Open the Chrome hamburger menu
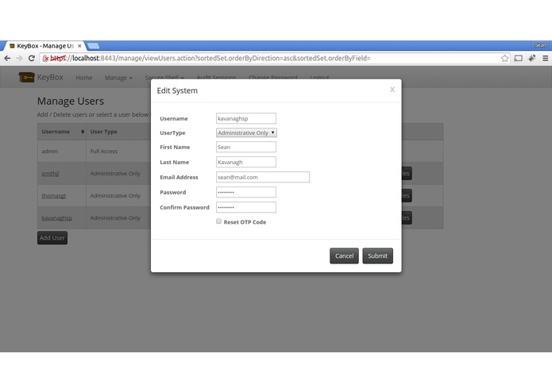552x392 pixels. (545, 59)
